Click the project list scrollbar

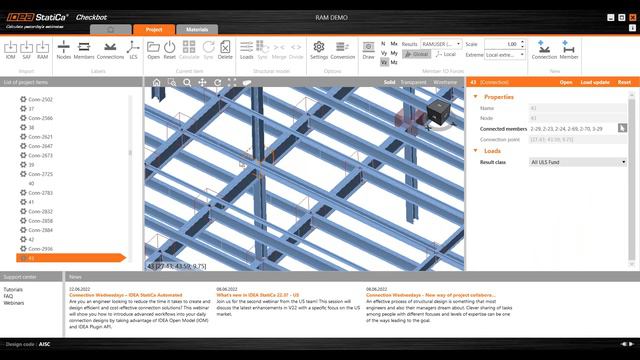point(131,153)
